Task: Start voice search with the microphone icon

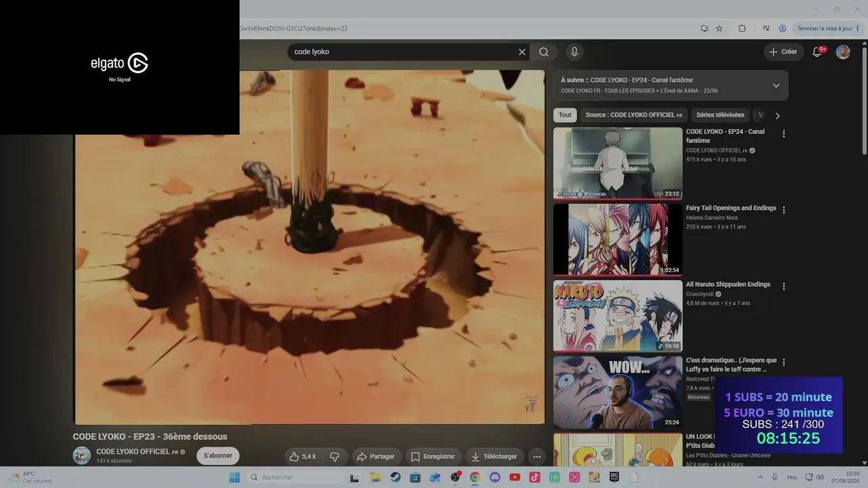Action: [574, 52]
